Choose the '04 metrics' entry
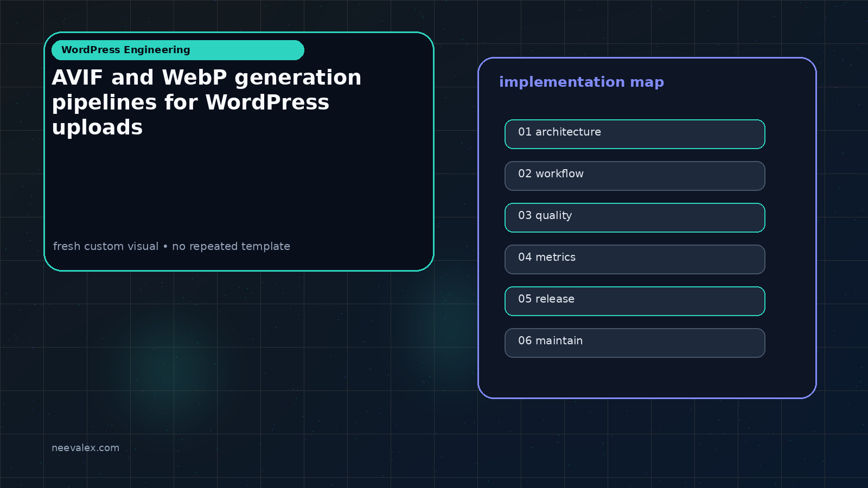This screenshot has height=488, width=868. pyautogui.click(x=635, y=259)
